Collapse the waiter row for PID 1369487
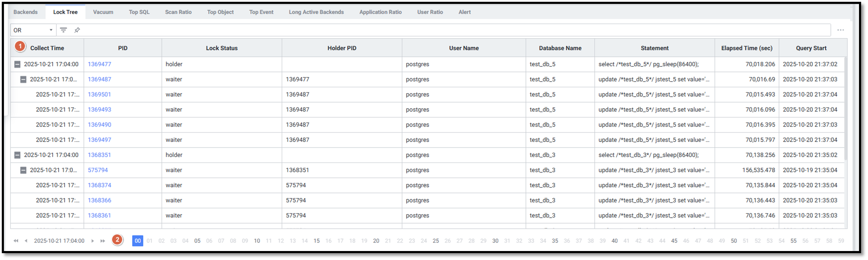Viewport: 868px width, 260px height. (24, 80)
